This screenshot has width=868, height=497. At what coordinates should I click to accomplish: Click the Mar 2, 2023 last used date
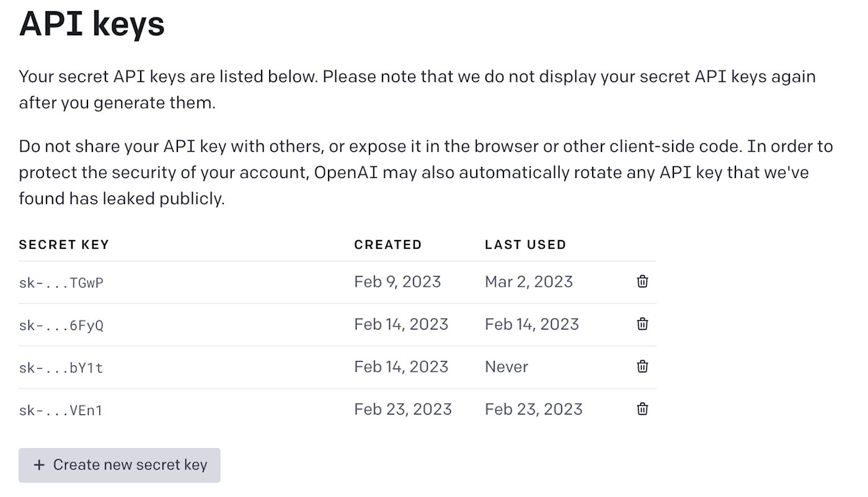pyautogui.click(x=529, y=282)
